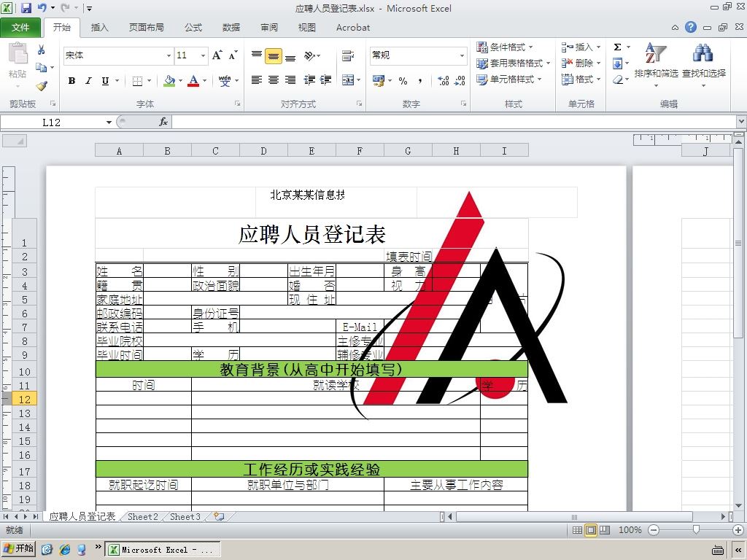Click the zoom out minus button

click(654, 530)
